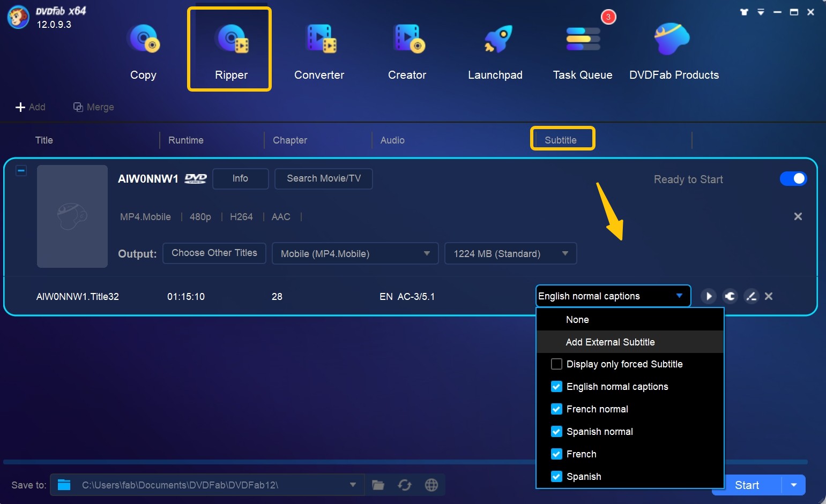Screen dimensions: 826x504
Task: Click the Chapter column header
Action: (290, 140)
